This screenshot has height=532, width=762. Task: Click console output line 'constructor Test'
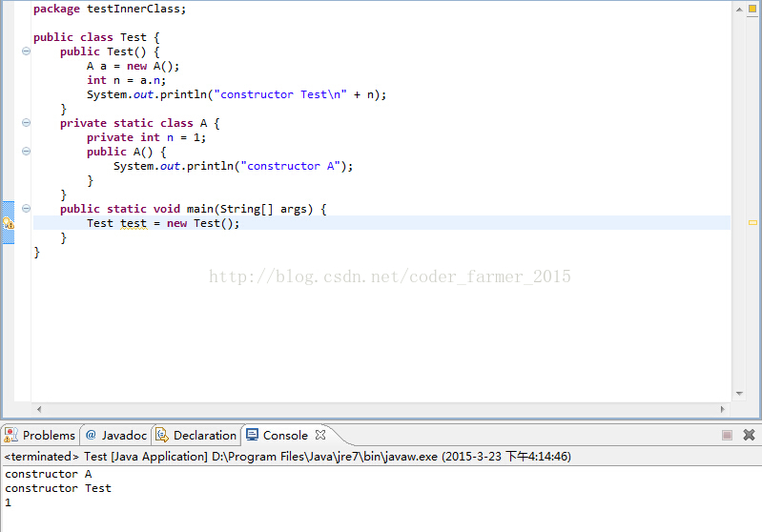pos(58,488)
